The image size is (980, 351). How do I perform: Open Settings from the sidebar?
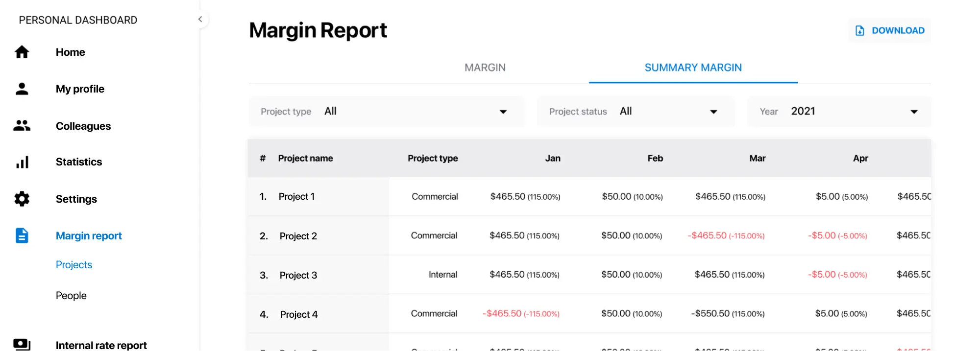click(x=76, y=199)
